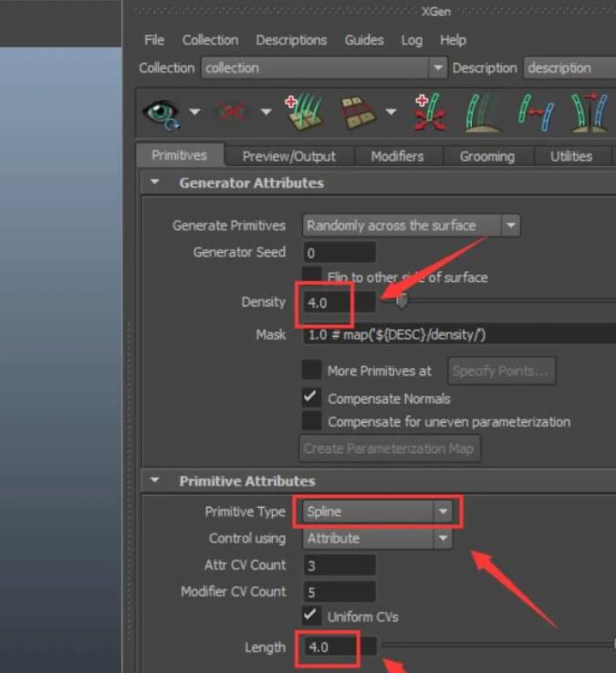Click the red clear preview icon
Screen dimensions: 616x673
232,112
